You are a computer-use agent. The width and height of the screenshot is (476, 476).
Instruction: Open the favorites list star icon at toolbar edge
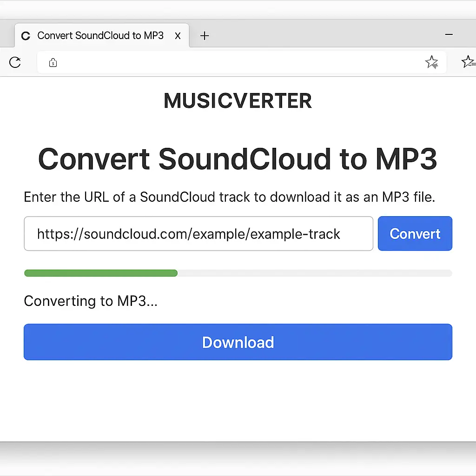468,62
